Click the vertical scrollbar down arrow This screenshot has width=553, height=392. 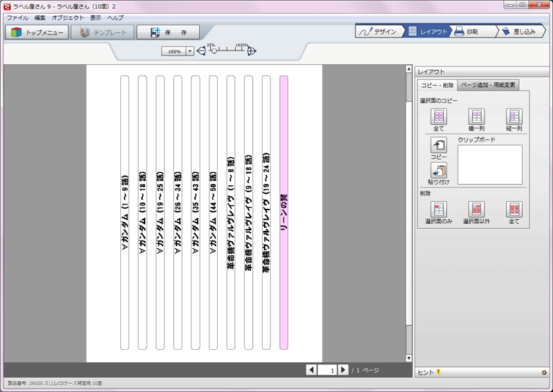(x=409, y=358)
